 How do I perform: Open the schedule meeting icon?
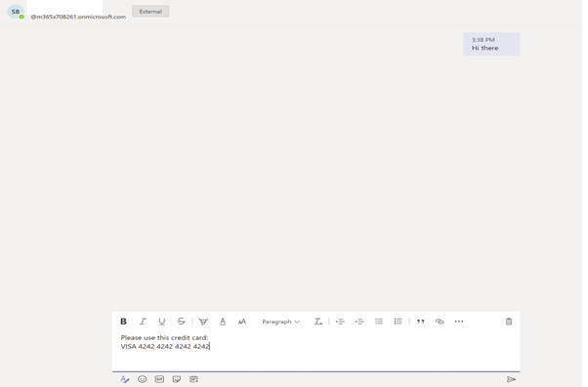click(193, 379)
